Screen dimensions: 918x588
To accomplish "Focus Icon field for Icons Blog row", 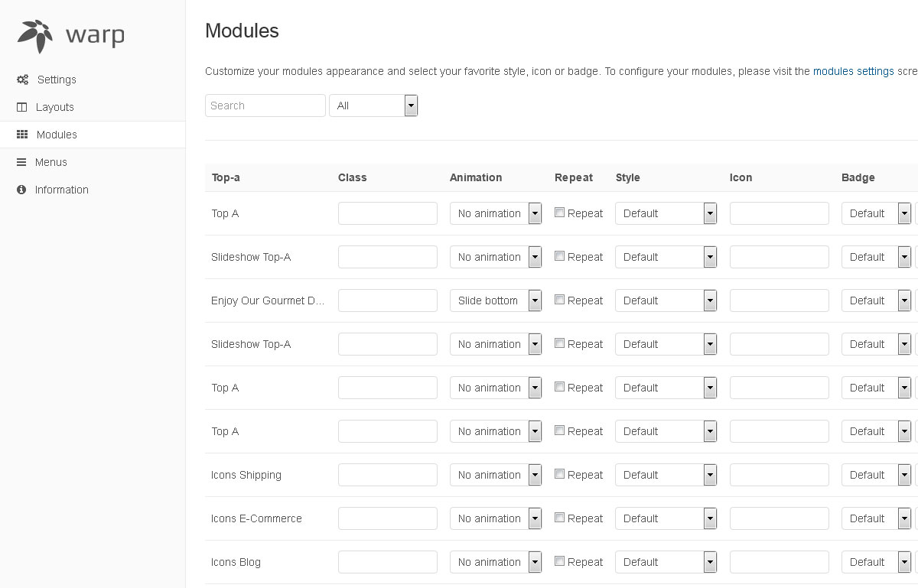I will click(x=779, y=562).
